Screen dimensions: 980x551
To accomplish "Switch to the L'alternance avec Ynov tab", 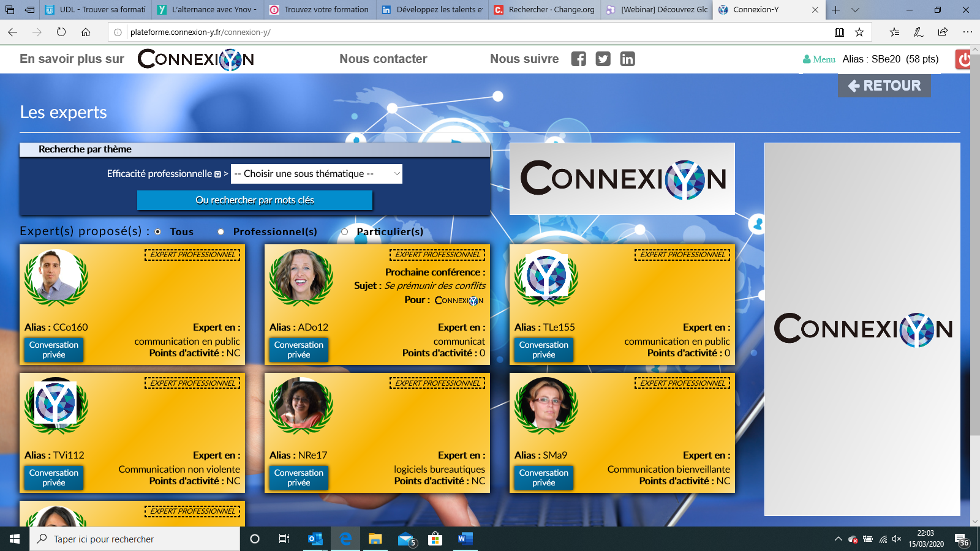I will pyautogui.click(x=208, y=10).
